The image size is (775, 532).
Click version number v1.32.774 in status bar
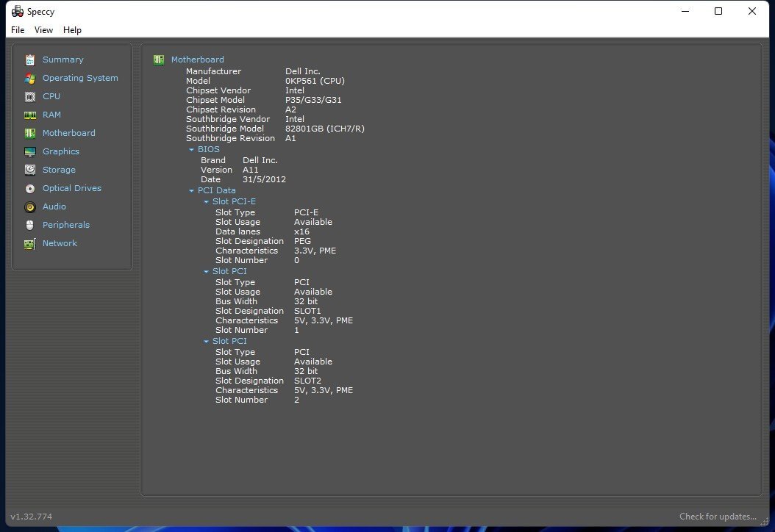[x=31, y=516]
